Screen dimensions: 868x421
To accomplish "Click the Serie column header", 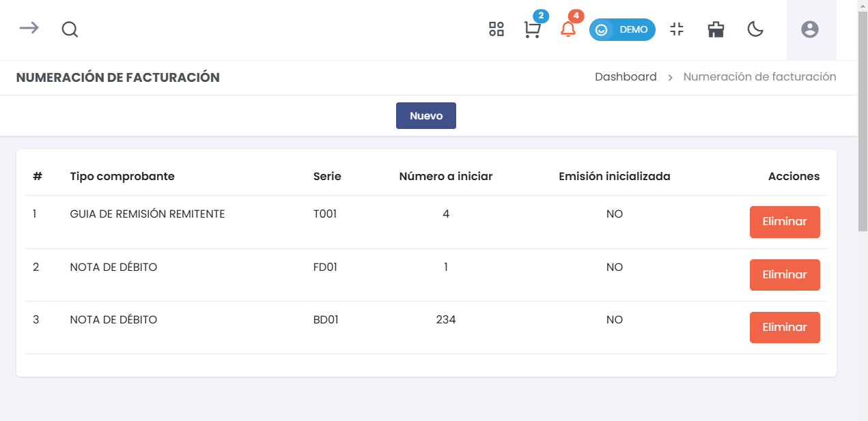I will pyautogui.click(x=327, y=177).
